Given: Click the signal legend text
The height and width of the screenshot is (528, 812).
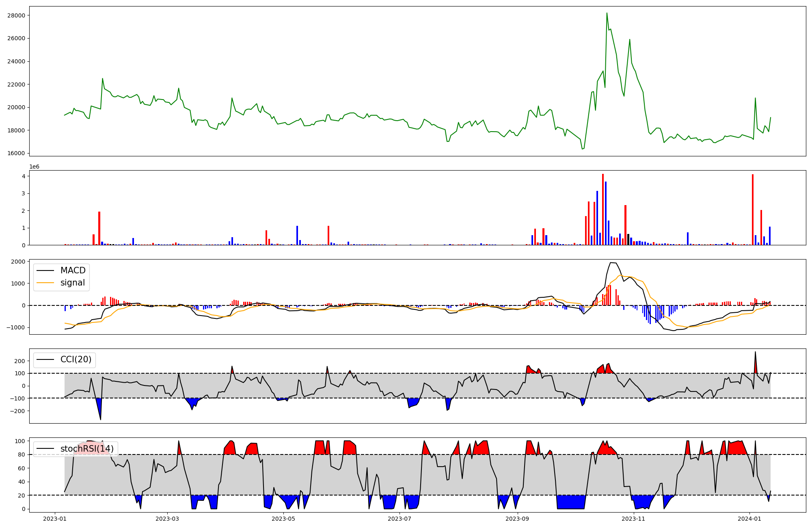Looking at the screenshot, I should 73,283.
